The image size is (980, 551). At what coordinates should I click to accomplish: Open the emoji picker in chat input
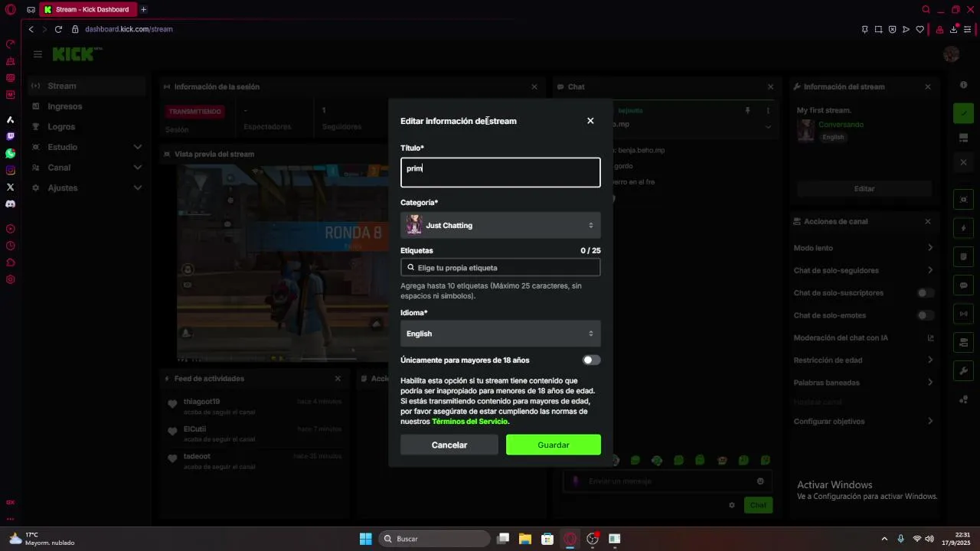pos(760,481)
